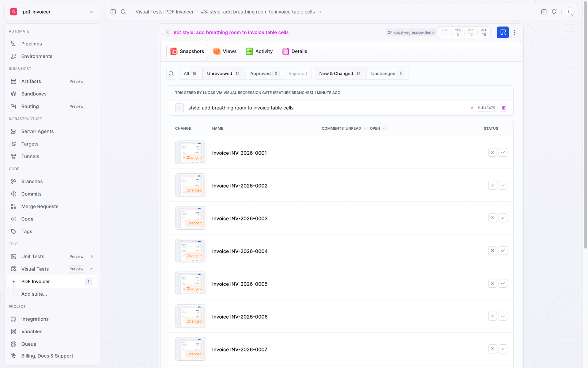Screen dimensions: 588x368
Task: Reject Invoice INV-2026-0007 snapshot
Action: point(492,349)
